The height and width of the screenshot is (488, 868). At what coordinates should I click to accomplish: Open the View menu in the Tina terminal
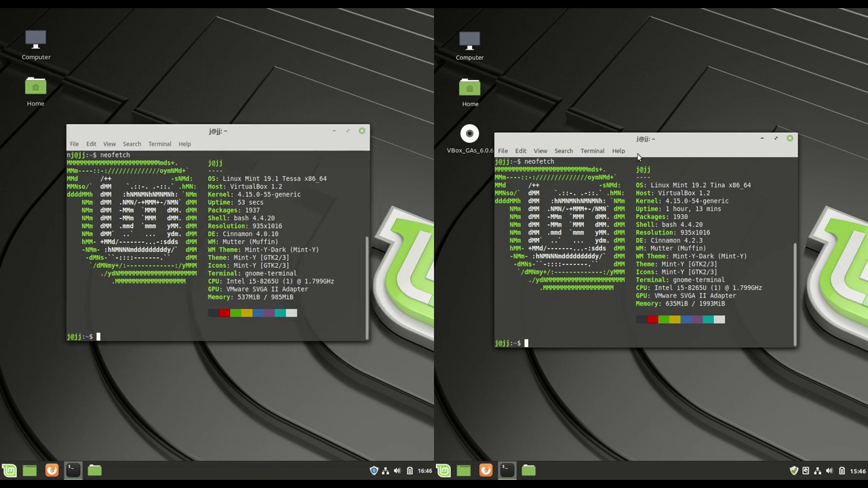[x=540, y=150]
